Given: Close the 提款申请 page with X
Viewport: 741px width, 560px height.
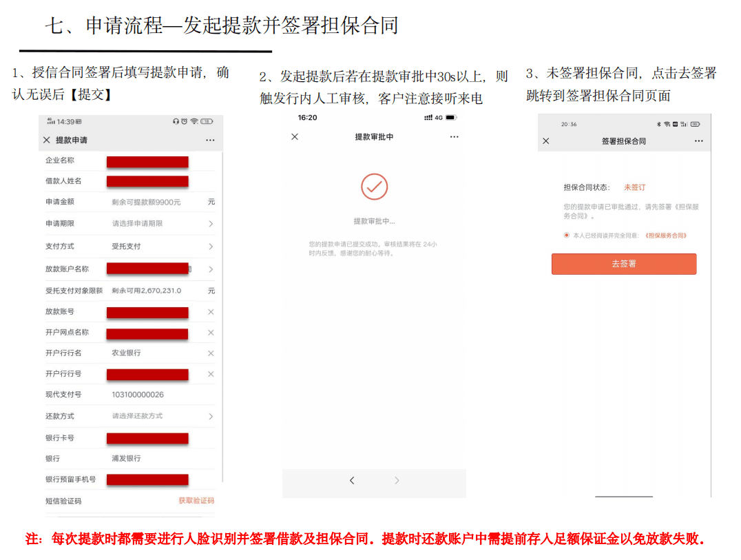Looking at the screenshot, I should 46,140.
